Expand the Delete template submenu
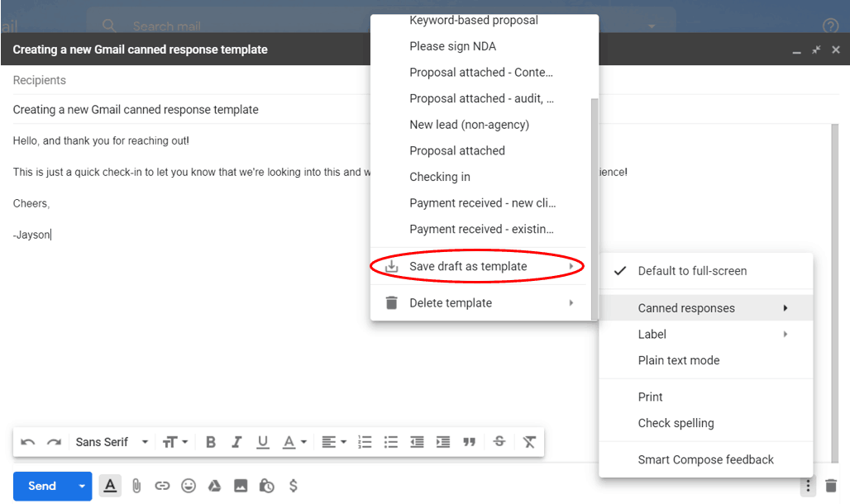Screen dimensions: 850x504 coord(449,302)
